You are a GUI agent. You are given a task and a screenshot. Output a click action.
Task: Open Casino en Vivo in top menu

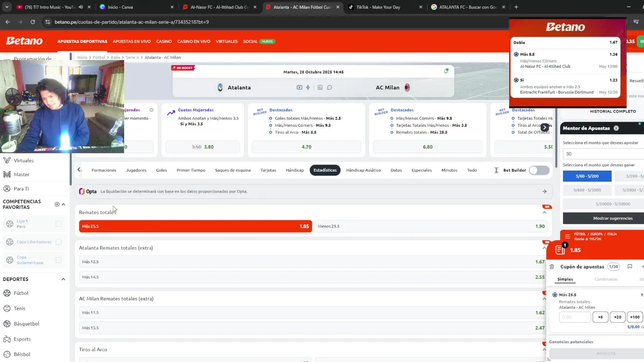(x=194, y=41)
